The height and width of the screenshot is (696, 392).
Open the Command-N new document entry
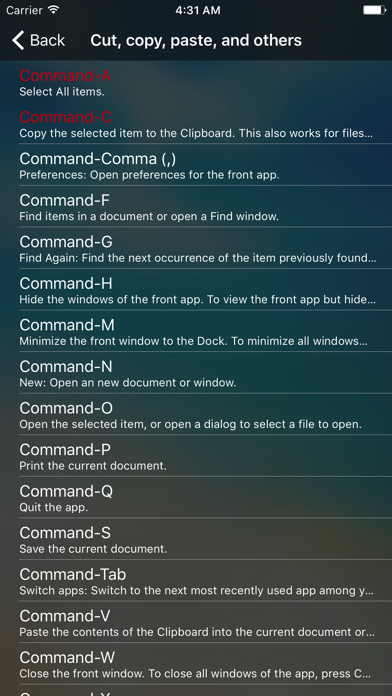[196, 372]
